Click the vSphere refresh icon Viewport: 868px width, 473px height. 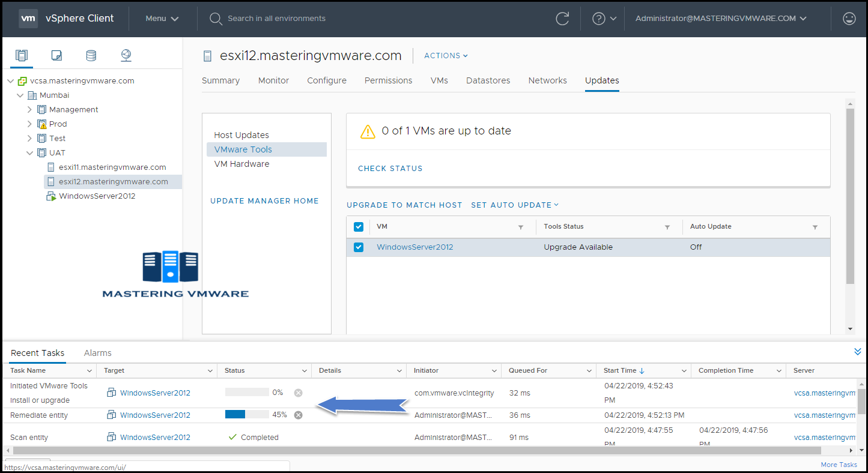(562, 19)
